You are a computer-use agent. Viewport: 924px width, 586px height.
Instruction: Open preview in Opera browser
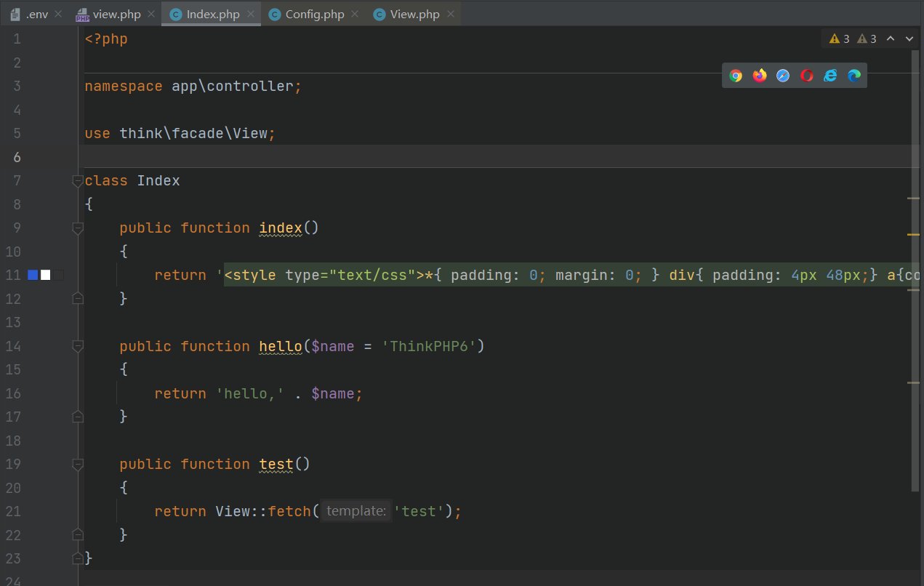pos(807,76)
